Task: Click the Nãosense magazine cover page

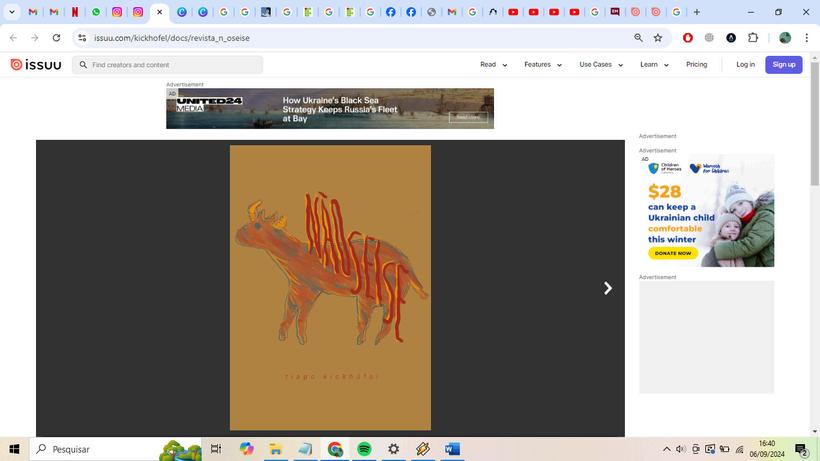Action: [x=330, y=287]
